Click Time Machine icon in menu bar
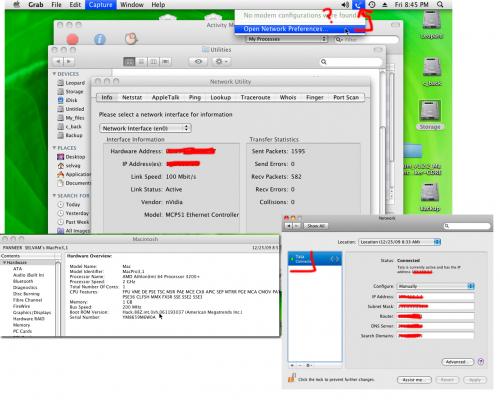Image resolution: width=500 pixels, height=400 pixels. click(372, 5)
